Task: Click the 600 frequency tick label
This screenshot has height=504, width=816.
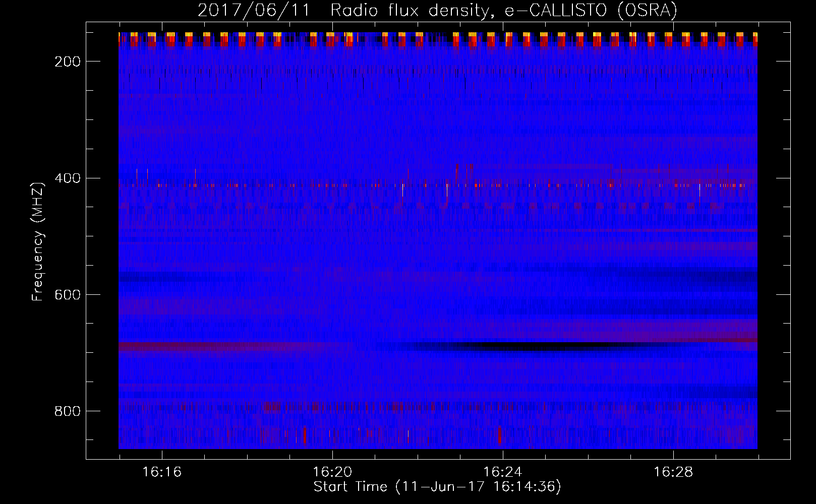Action: click(68, 295)
